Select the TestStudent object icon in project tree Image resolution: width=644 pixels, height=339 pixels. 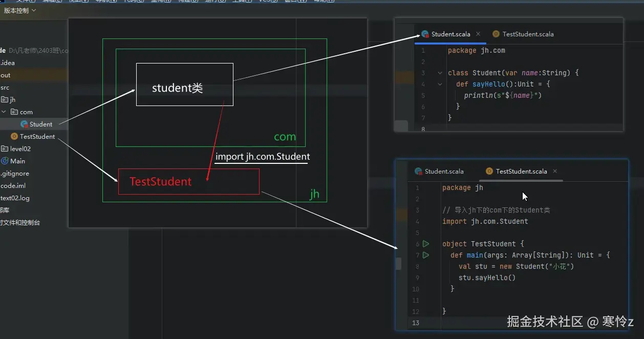14,137
